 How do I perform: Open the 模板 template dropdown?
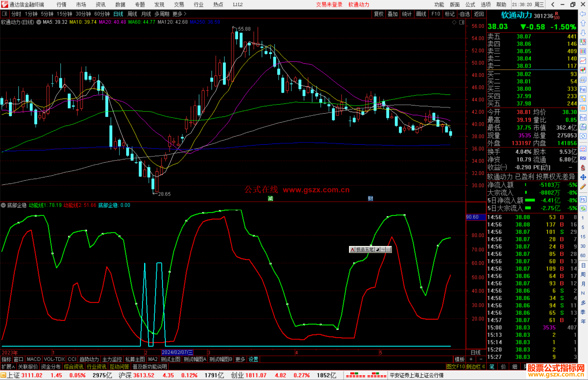pyautogui.click(x=460, y=359)
